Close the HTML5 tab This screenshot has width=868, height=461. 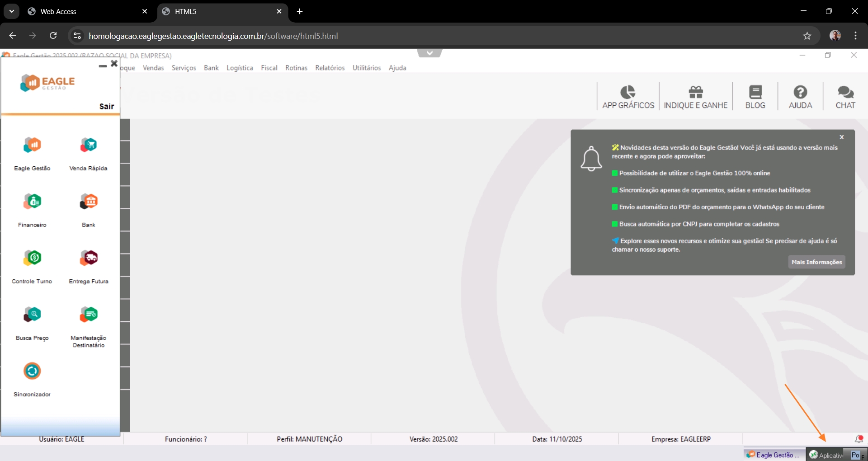tap(279, 11)
